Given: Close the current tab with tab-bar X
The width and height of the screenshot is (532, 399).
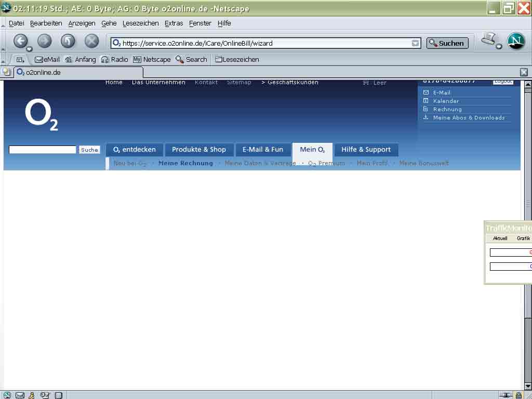Looking at the screenshot, I should point(524,72).
